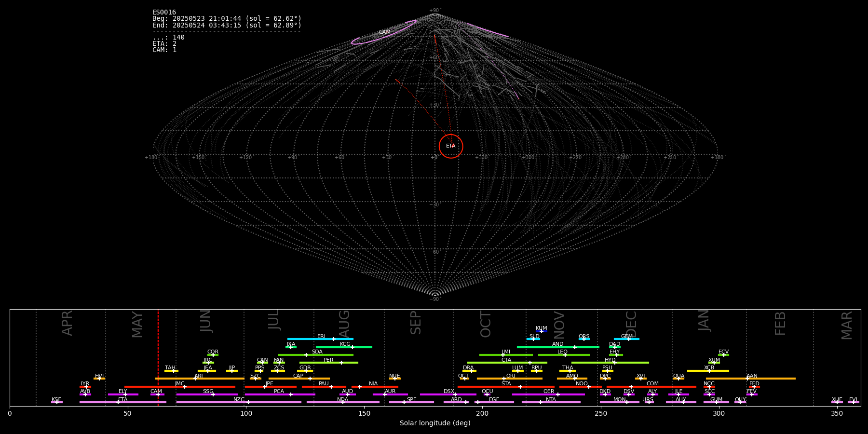Click the red ETA radiant circle on sky map

point(451,146)
